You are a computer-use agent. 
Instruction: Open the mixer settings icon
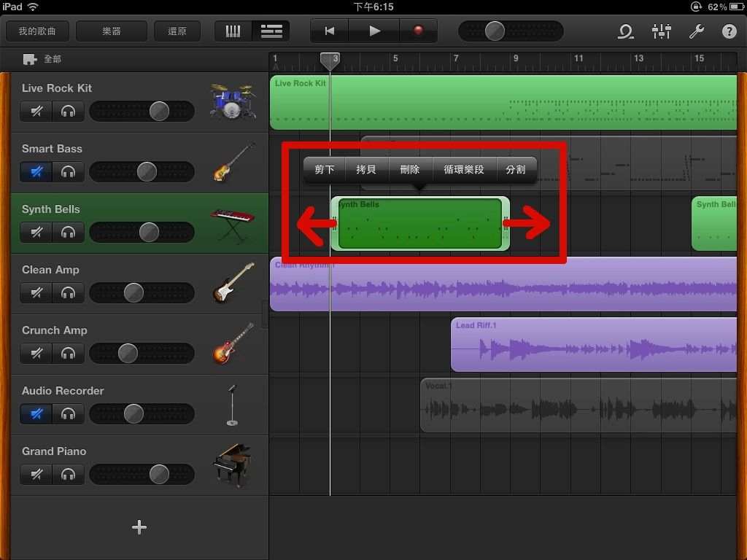(661, 31)
